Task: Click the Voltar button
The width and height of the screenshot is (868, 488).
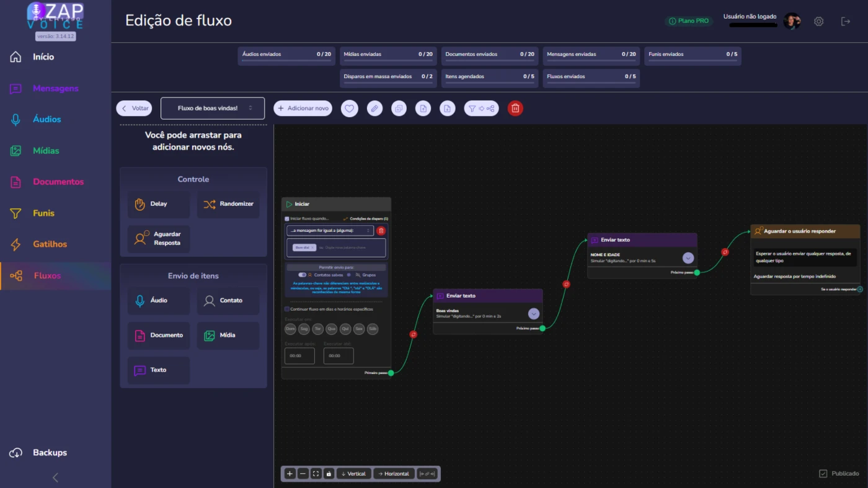Action: click(134, 109)
